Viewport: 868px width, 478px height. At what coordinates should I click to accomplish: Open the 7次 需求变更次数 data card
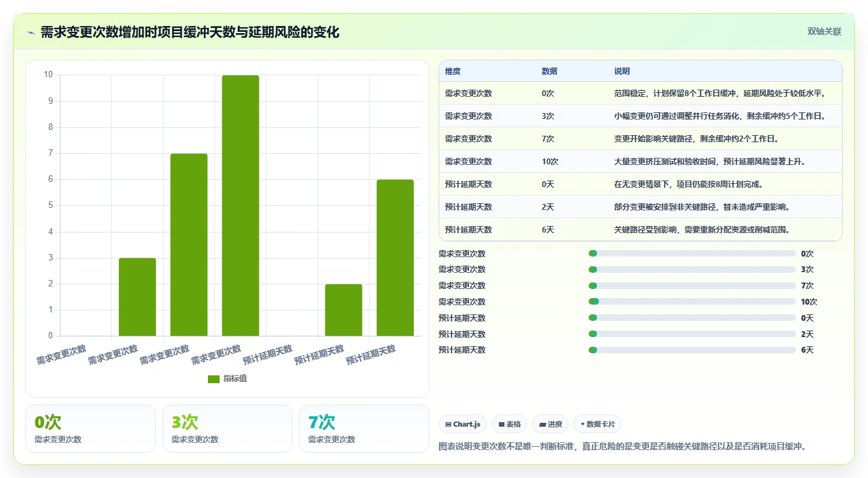pyautogui.click(x=364, y=429)
